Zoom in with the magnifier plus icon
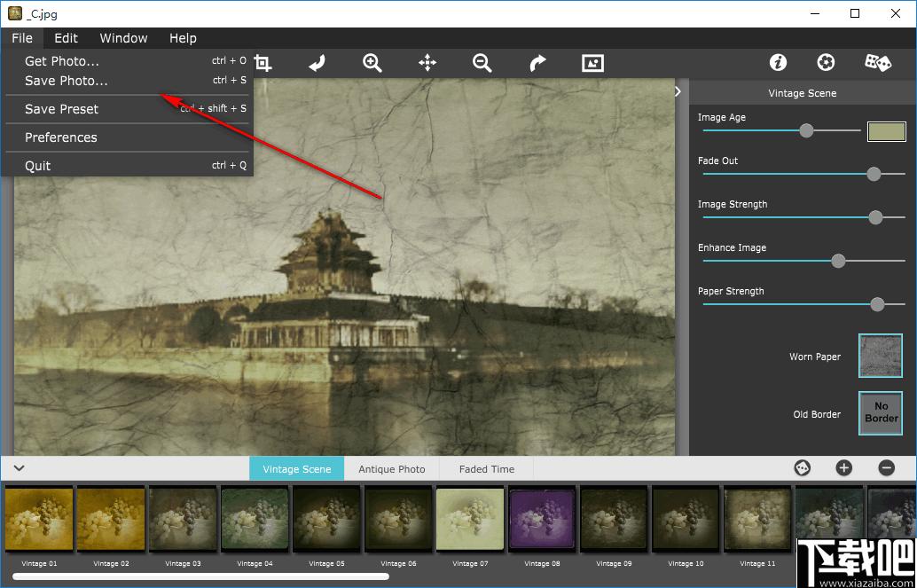 [x=372, y=63]
